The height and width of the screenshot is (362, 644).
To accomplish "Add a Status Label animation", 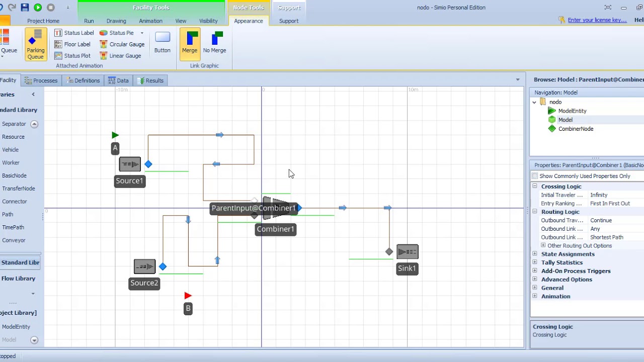I will (74, 33).
